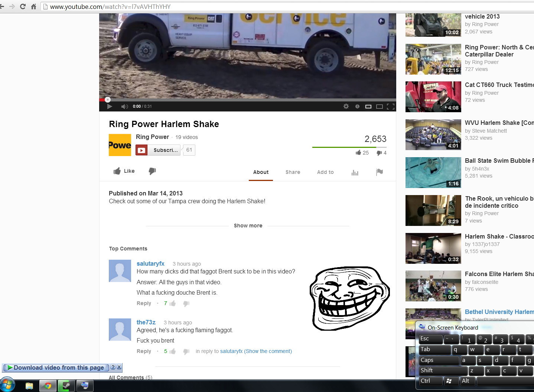Open On-Screen Keyboard taskbar item
The width and height of the screenshot is (534, 392).
[85, 386]
